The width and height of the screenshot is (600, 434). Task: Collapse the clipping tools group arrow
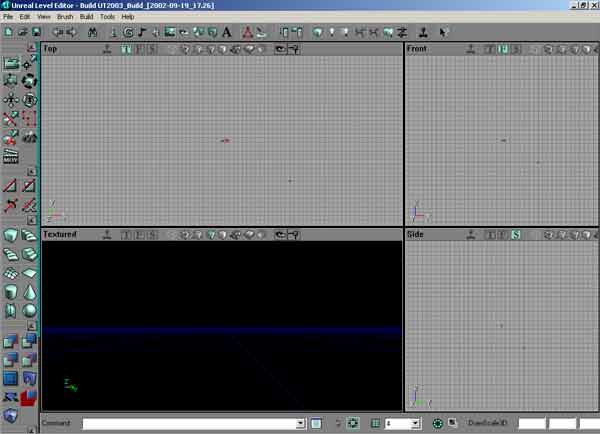pos(32,171)
